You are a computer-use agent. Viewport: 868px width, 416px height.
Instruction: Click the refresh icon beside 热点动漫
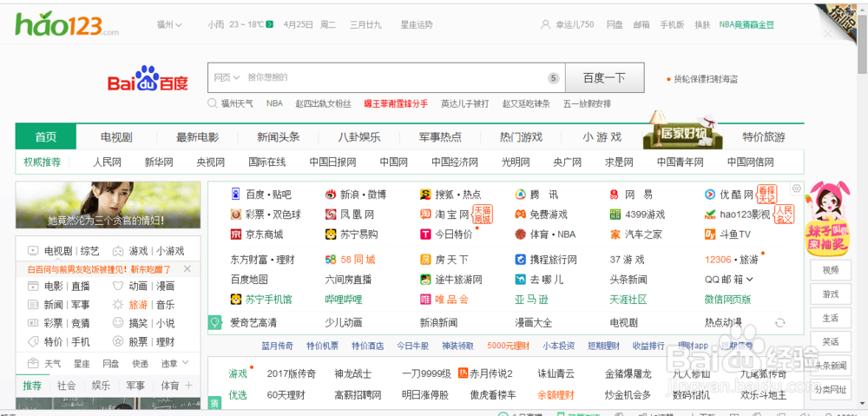[x=780, y=322]
